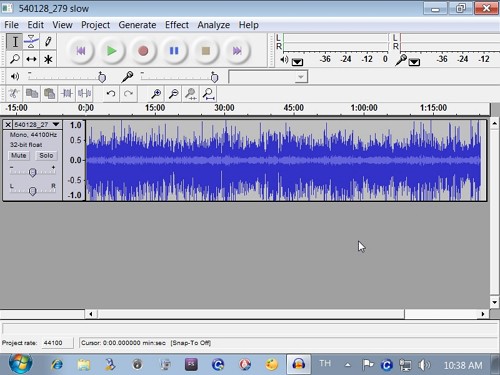
Task: Click the 30:00 mark on timeline ruler
Action: coord(224,108)
